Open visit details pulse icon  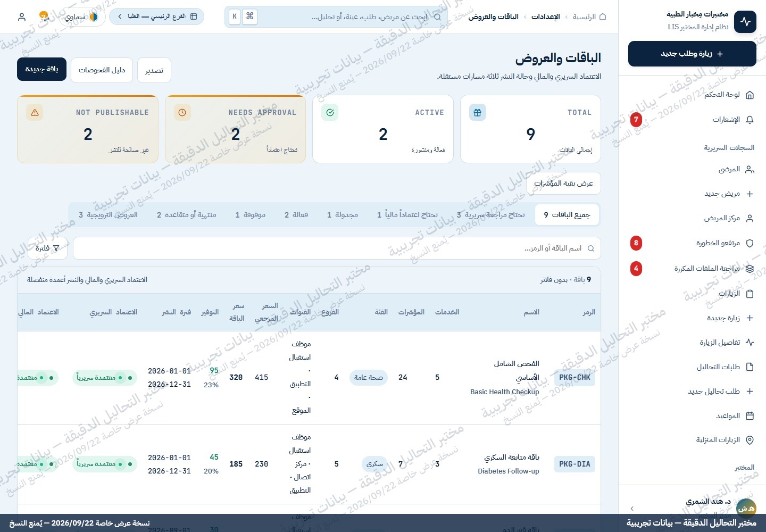(x=750, y=343)
